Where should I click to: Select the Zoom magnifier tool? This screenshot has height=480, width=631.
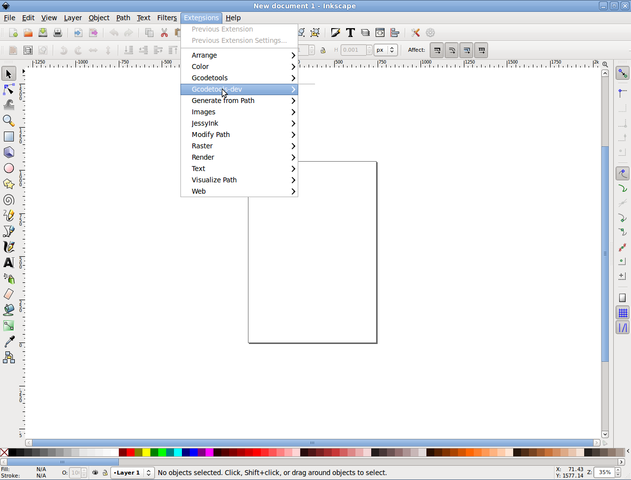8,121
